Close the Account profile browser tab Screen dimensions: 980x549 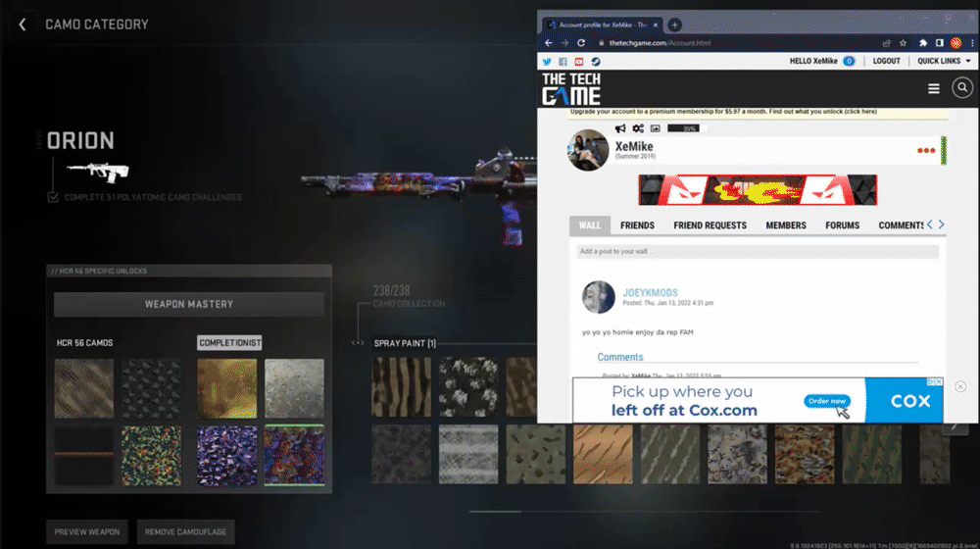[x=655, y=25]
